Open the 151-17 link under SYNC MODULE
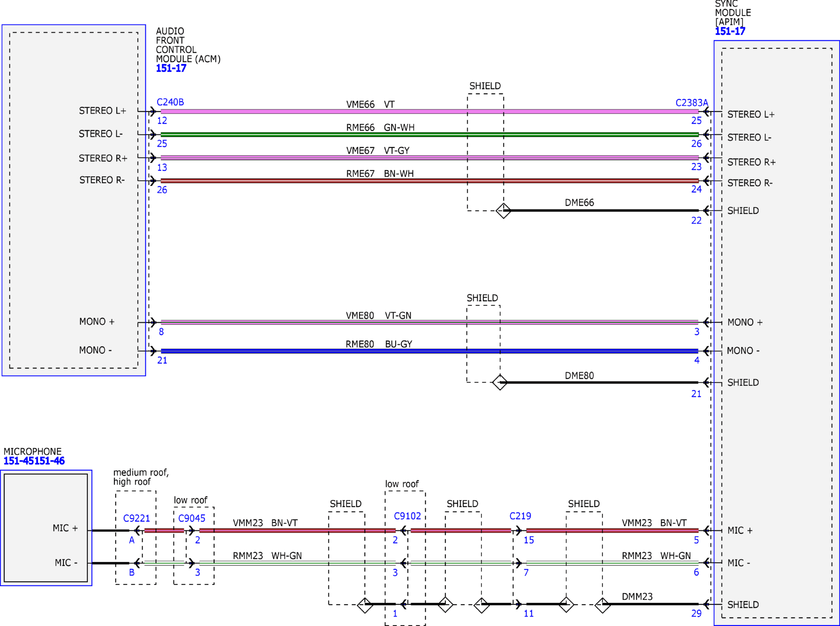 (730, 31)
